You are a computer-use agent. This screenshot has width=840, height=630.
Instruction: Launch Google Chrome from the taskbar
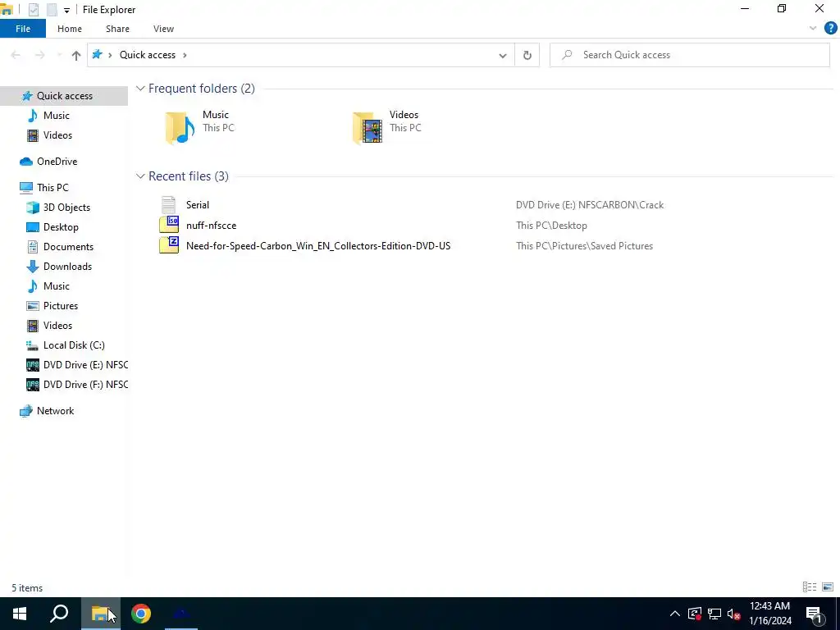[x=141, y=614]
